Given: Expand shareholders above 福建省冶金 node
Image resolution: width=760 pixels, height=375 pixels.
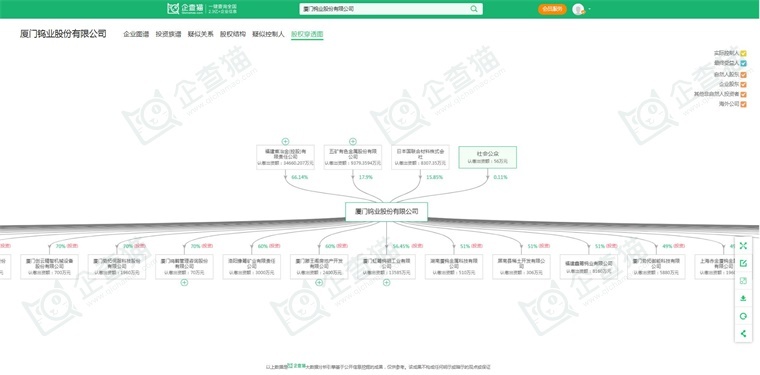Looking at the screenshot, I should 285,141.
